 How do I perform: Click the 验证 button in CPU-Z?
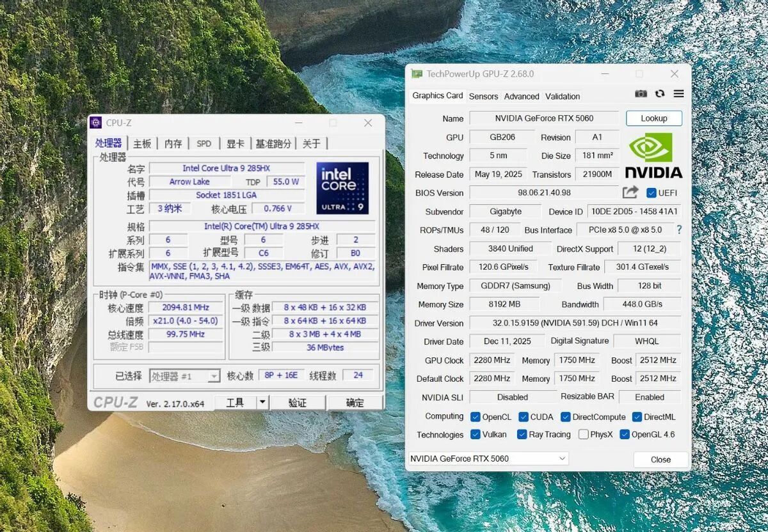(298, 402)
